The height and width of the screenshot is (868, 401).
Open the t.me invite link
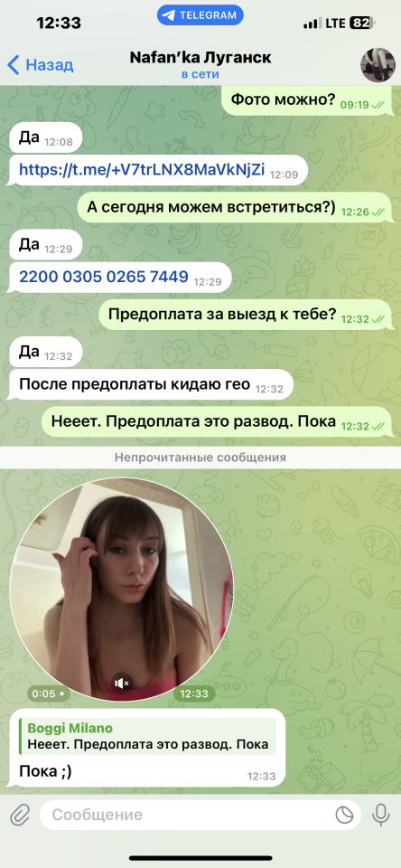tap(142, 169)
